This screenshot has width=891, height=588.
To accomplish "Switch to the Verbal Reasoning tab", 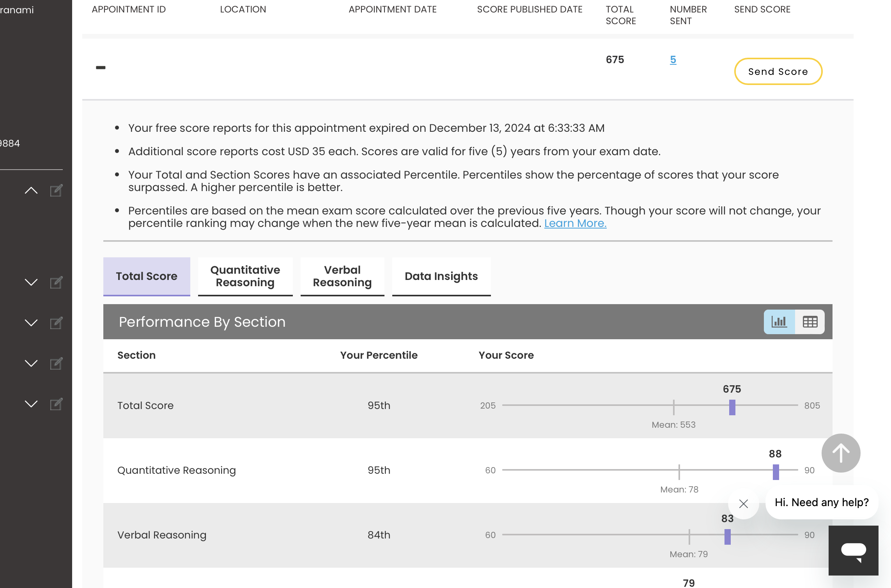I will pos(342,276).
